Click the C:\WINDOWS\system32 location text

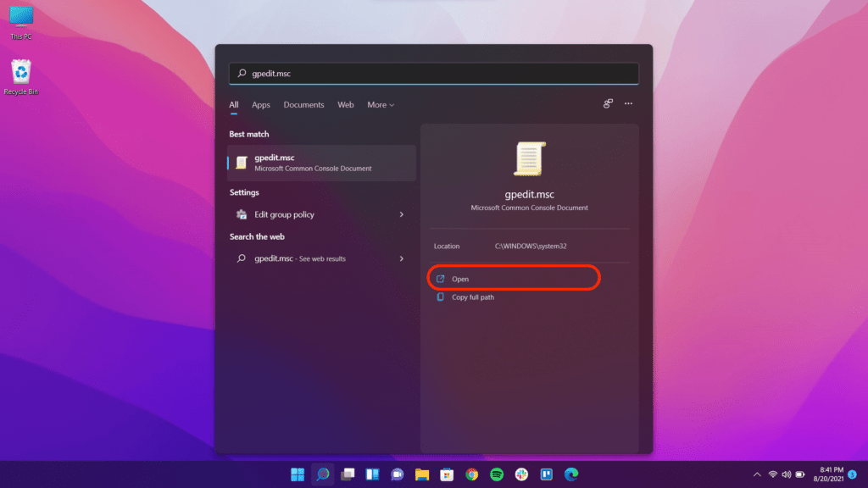click(x=531, y=247)
